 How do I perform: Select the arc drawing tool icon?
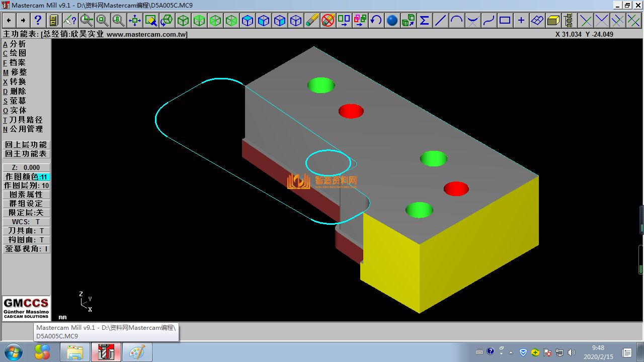click(456, 21)
